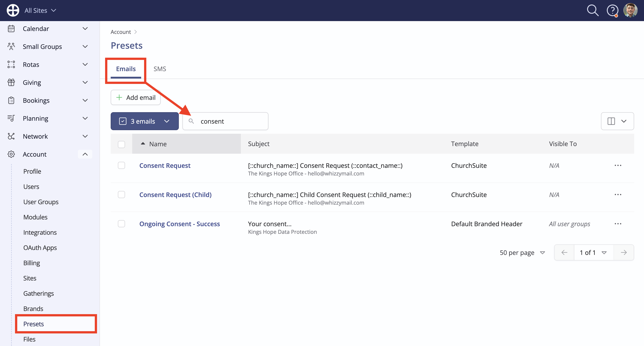Switch to the Emails tab
Screen dimensions: 644x346
tap(126, 69)
